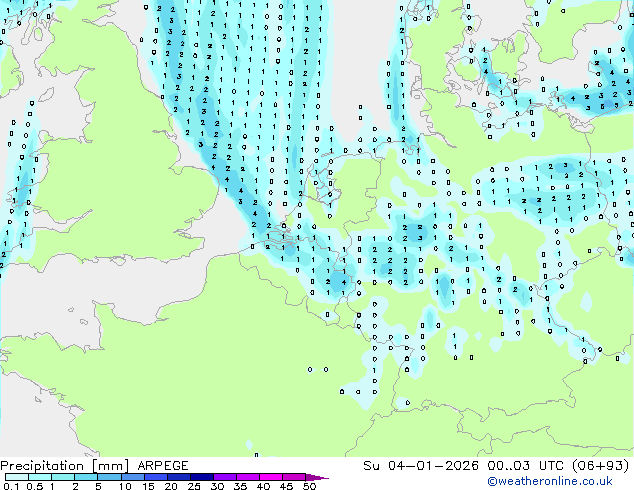This screenshot has height=490, width=634.
Task: Select the 1–2 mm legend swatch
Action: (63, 477)
